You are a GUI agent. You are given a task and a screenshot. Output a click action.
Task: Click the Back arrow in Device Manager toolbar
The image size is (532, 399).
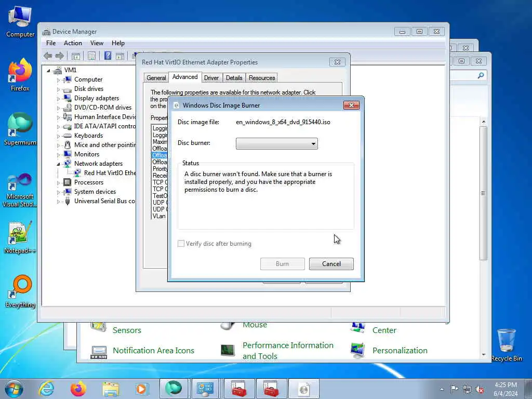[x=48, y=56]
